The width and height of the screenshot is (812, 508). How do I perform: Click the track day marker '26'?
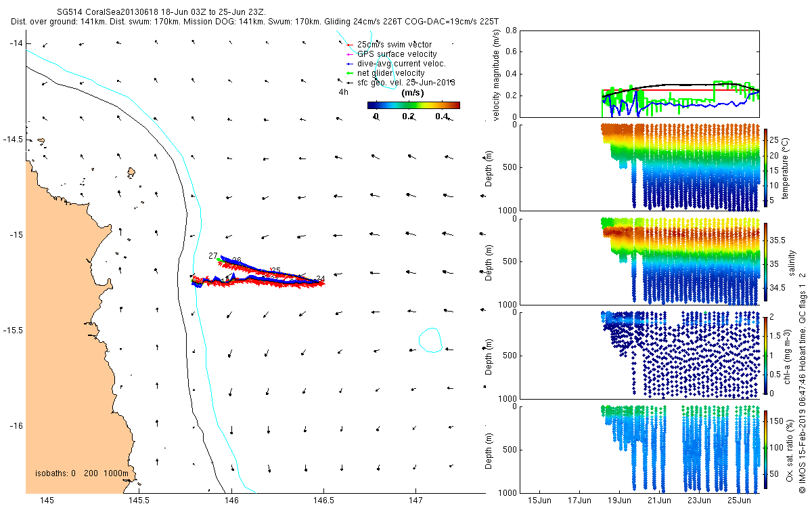[x=237, y=260]
